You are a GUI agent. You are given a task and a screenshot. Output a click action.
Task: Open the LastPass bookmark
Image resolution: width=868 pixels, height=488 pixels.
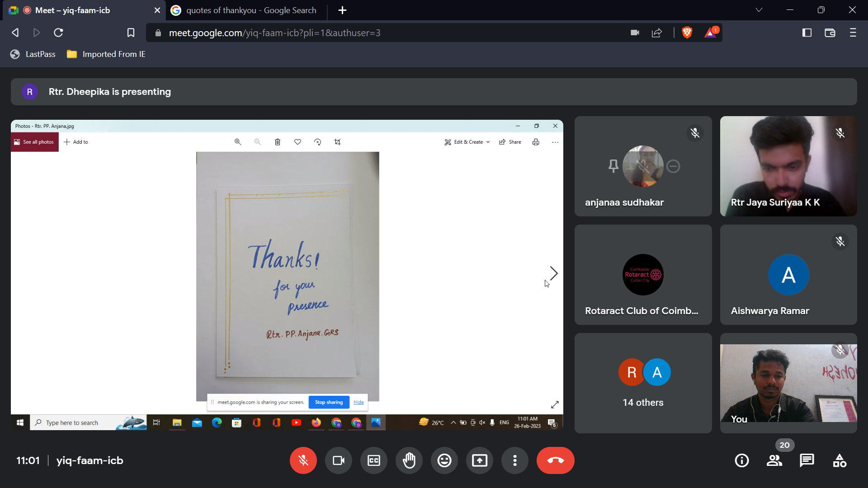coord(33,54)
